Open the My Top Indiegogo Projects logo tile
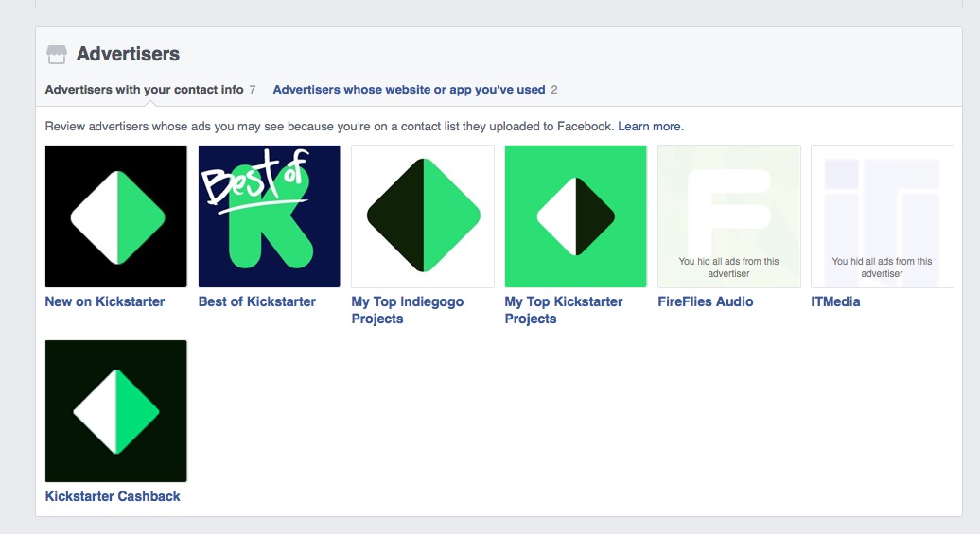Image resolution: width=980 pixels, height=534 pixels. coord(423,216)
